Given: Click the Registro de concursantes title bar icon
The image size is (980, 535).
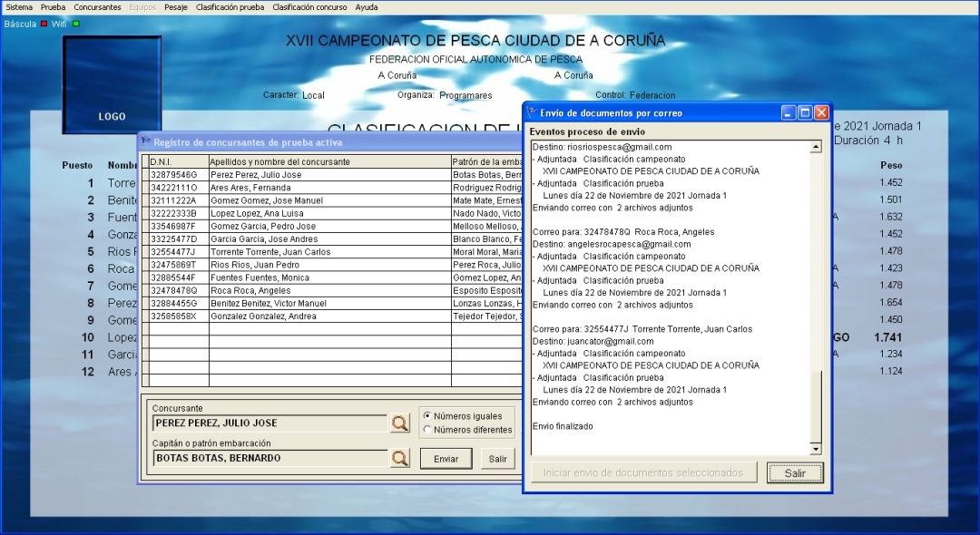Looking at the screenshot, I should [145, 141].
